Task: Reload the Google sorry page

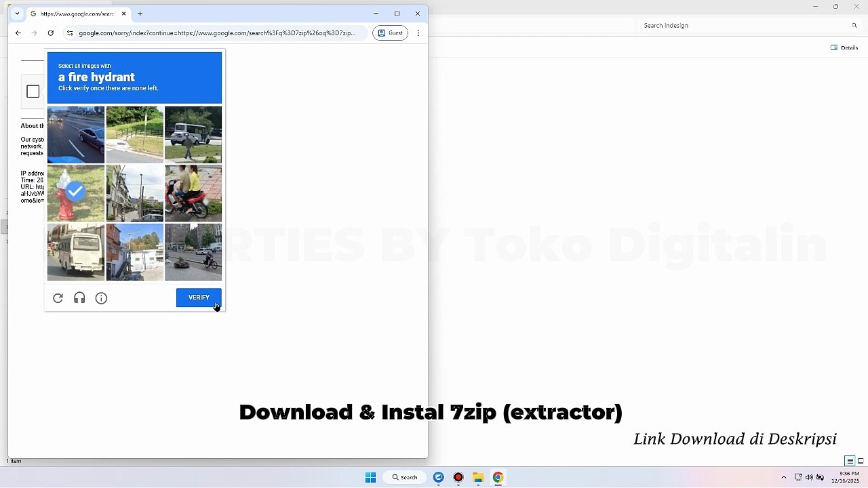Action: [51, 33]
